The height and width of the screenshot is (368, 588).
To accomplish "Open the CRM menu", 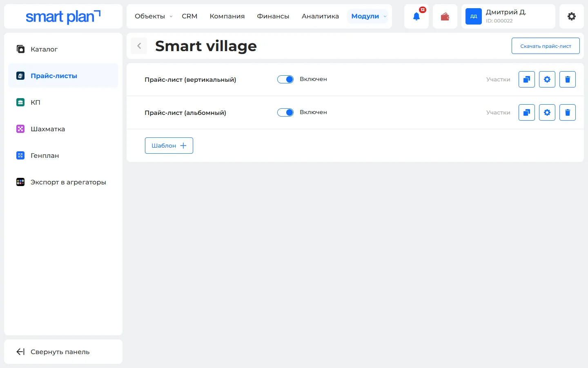I will point(189,16).
